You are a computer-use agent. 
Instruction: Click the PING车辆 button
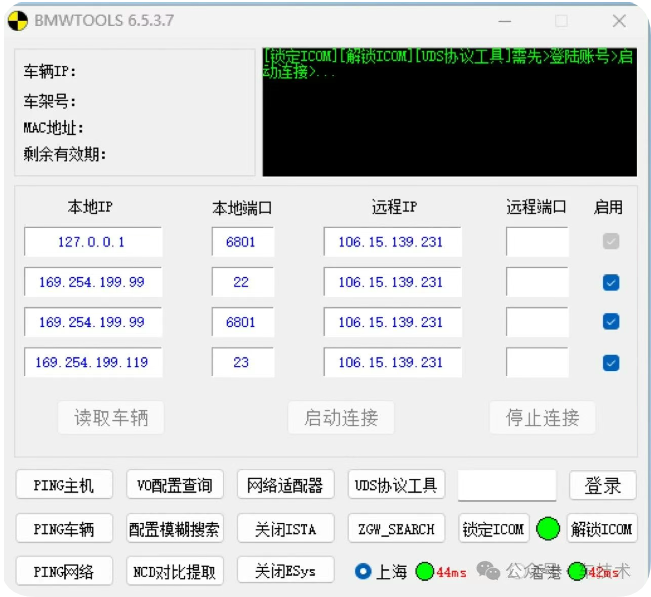coord(64,528)
